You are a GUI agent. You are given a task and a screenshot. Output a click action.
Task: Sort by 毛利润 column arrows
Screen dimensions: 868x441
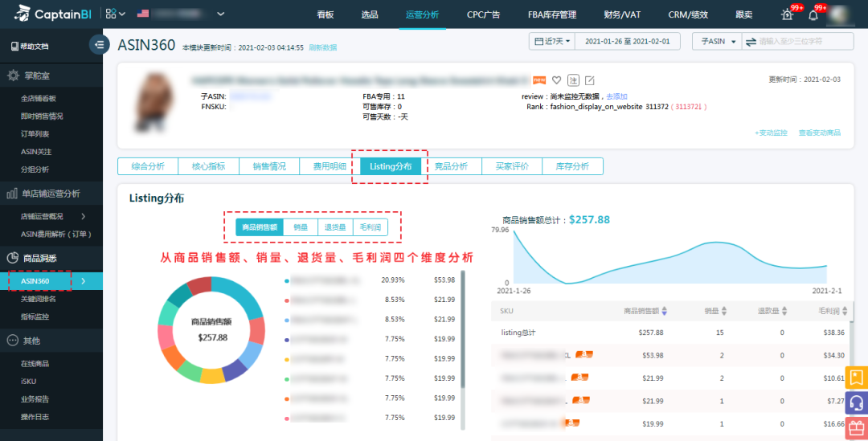click(x=844, y=311)
